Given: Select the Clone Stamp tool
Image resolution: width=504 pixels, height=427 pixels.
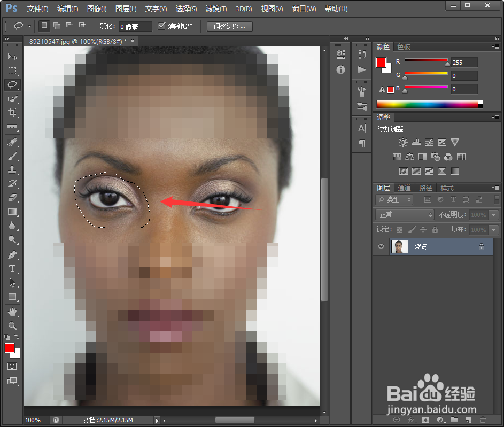Looking at the screenshot, I should [12, 169].
